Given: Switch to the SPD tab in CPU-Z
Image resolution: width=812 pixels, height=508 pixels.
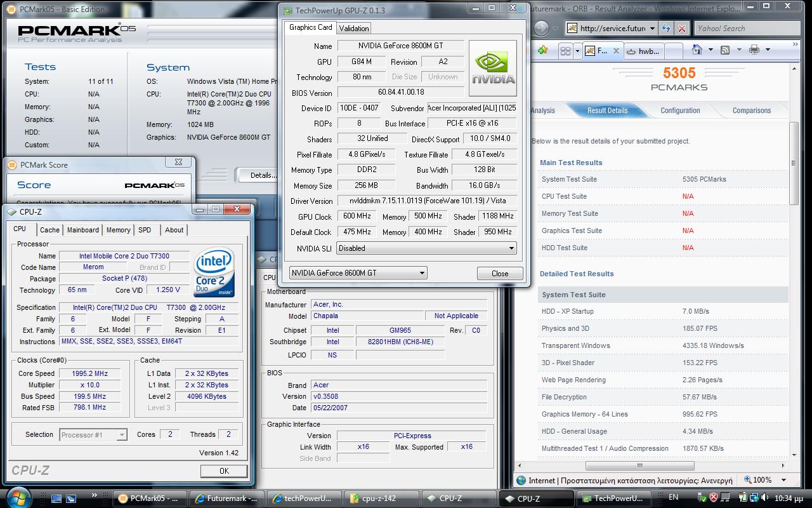Looking at the screenshot, I should pyautogui.click(x=145, y=230).
